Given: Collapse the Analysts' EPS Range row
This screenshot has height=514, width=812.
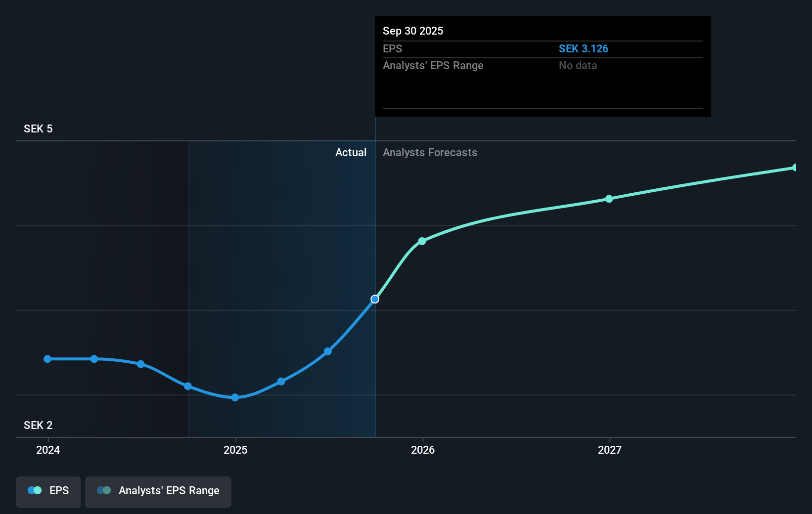Looking at the screenshot, I should [433, 65].
